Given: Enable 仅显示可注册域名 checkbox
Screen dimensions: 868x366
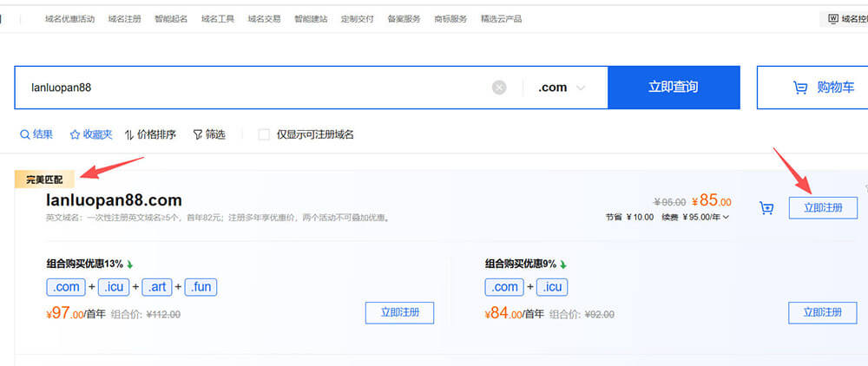Looking at the screenshot, I should coord(264,134).
